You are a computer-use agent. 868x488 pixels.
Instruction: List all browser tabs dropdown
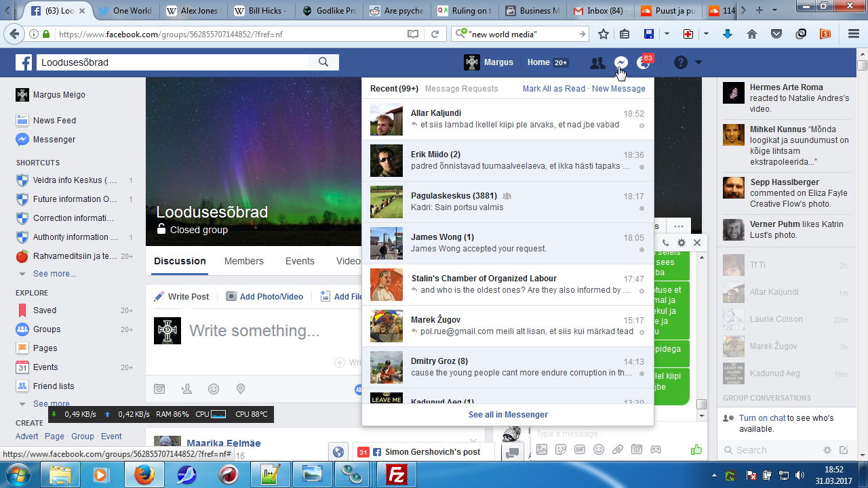[775, 11]
